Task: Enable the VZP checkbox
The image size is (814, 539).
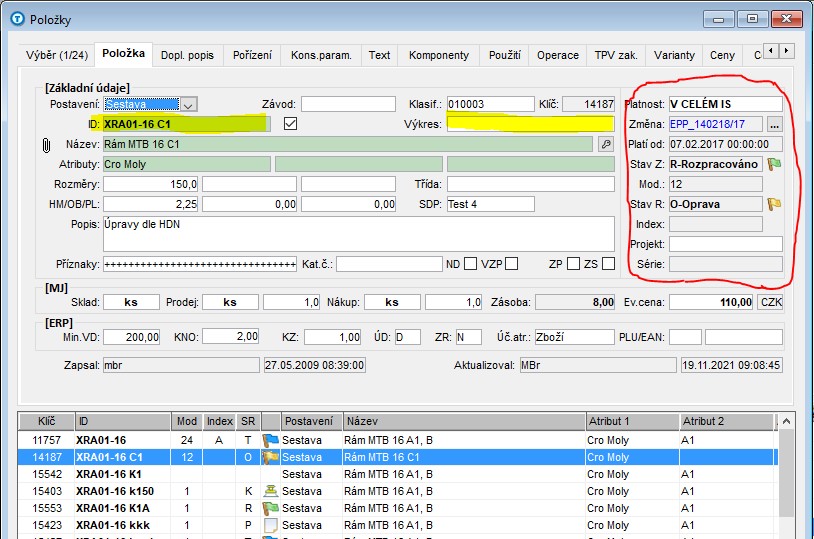Action: (x=511, y=264)
